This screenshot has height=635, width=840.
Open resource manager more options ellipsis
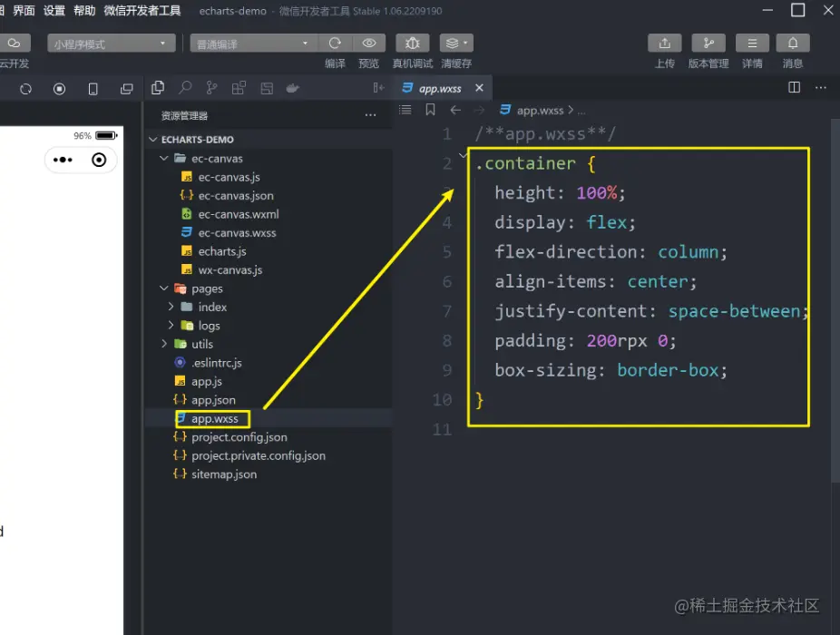(370, 115)
